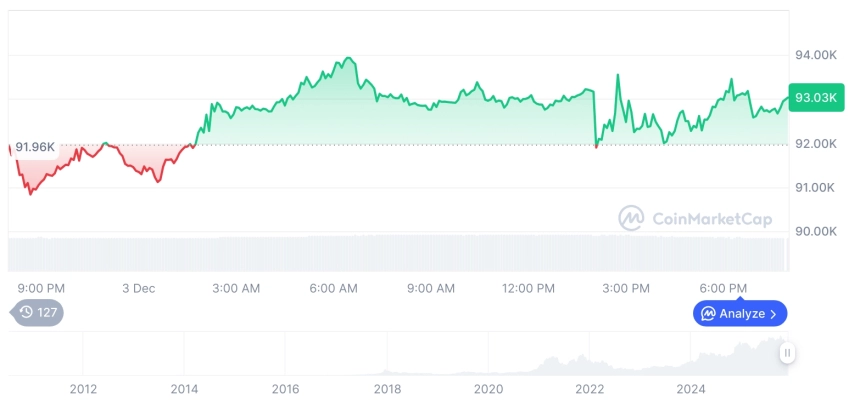860x401 pixels.
Task: Click the CoinMarketCap watermark logo icon
Action: click(x=631, y=218)
